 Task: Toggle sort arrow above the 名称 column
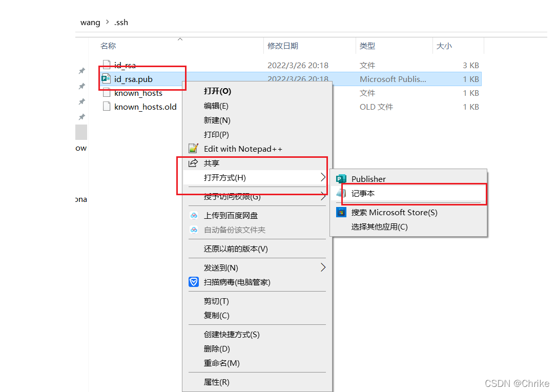click(180, 39)
